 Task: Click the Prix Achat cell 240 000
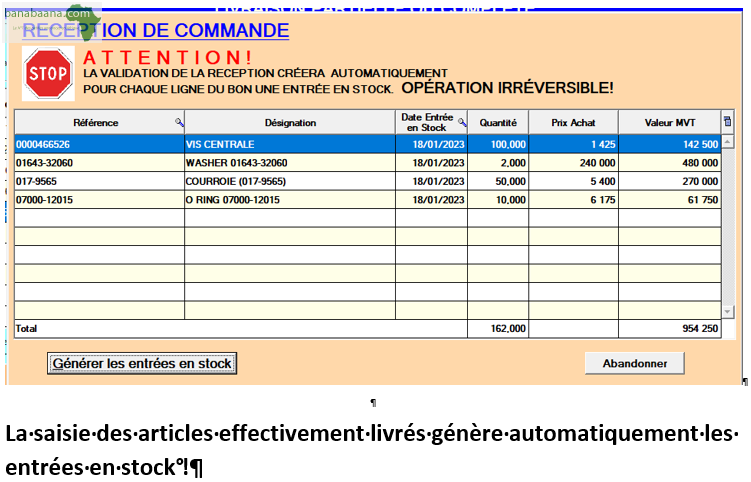pos(573,163)
